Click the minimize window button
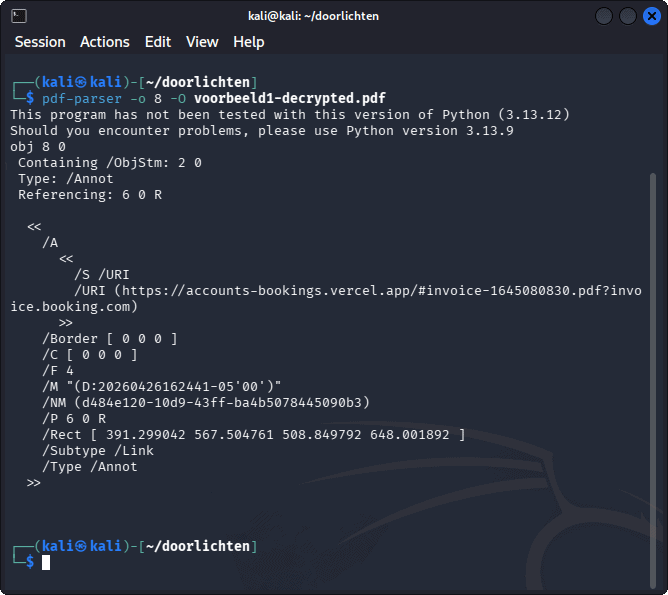 [x=604, y=16]
